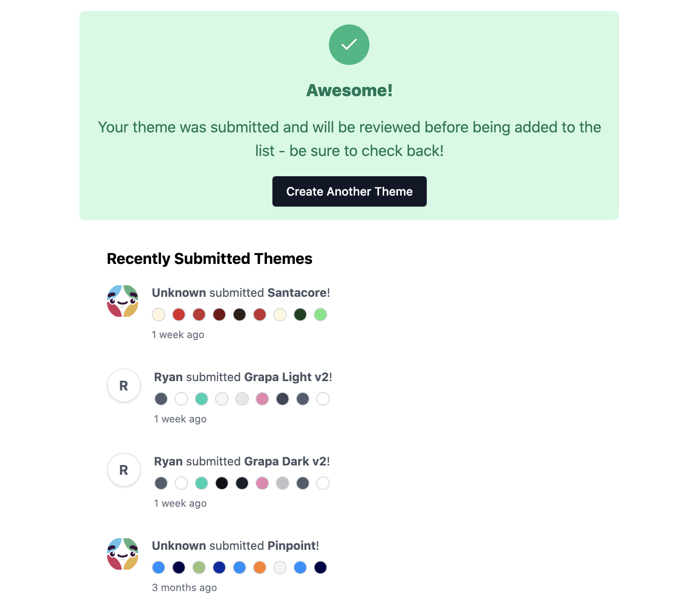This screenshot has height=613, width=700.
Task: Select the light green Santacore swatch
Action: [320, 315]
